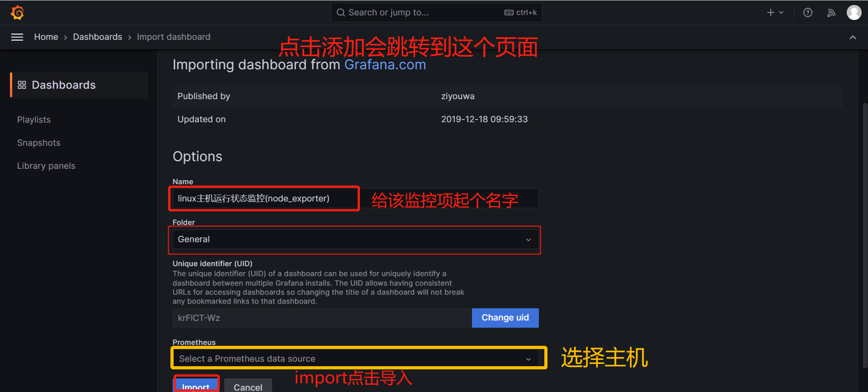Collapse the top bar with chevron
The width and height of the screenshot is (868, 392).
(x=853, y=37)
